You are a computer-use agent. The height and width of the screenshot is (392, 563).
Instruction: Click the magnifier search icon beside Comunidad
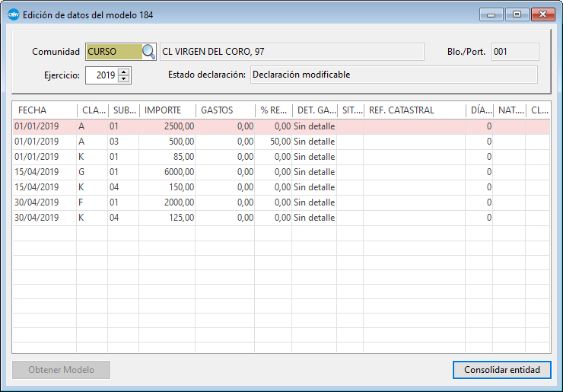149,52
